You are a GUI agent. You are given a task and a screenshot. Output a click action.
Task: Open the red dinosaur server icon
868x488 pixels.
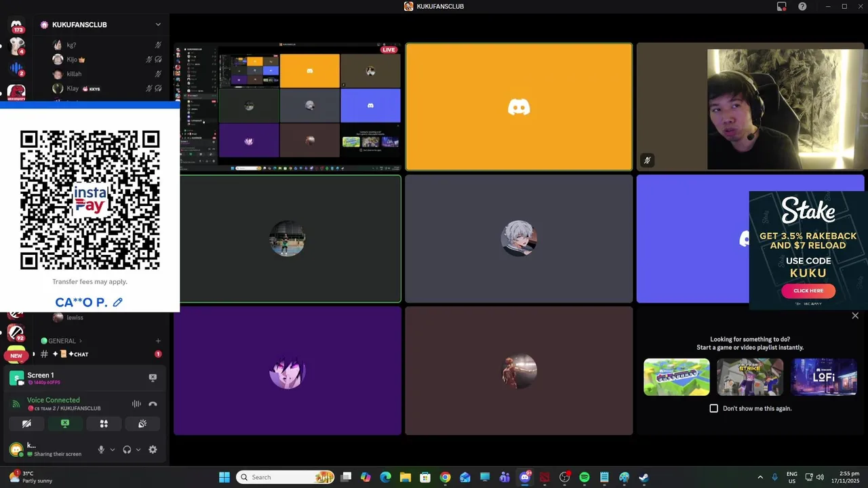pyautogui.click(x=16, y=91)
